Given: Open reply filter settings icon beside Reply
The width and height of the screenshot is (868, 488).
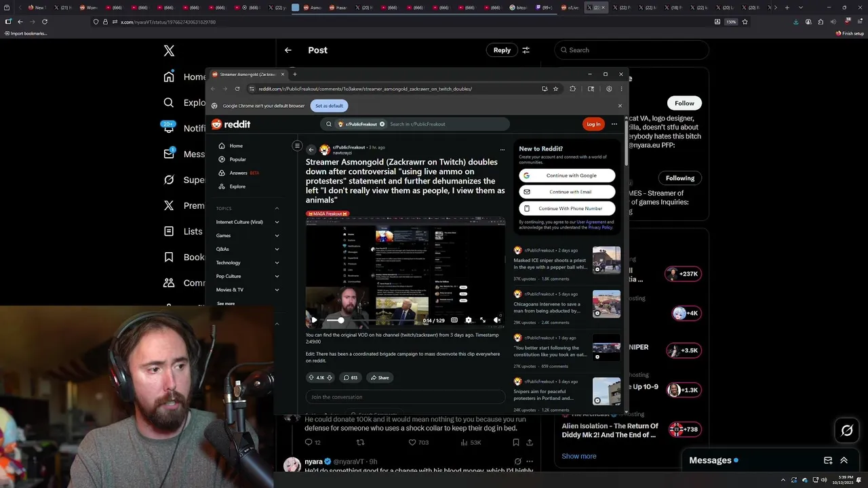Looking at the screenshot, I should [526, 50].
